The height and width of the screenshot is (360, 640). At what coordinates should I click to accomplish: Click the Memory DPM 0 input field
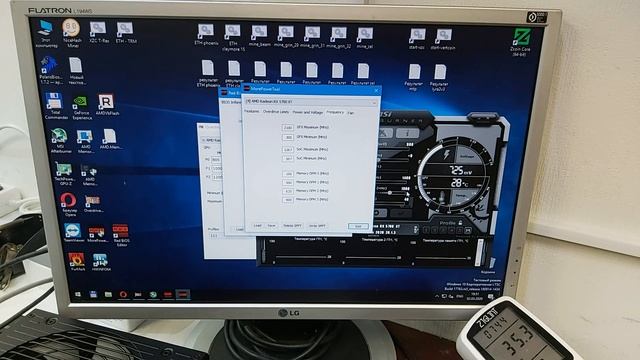tap(288, 174)
